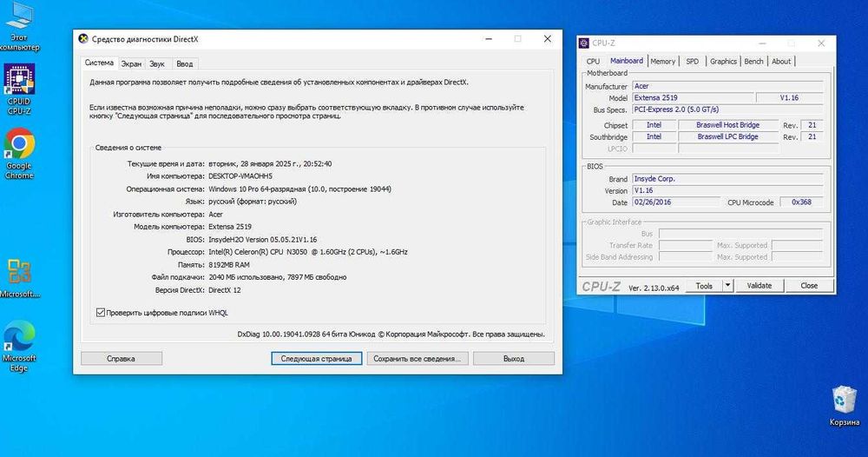Viewport: 868px width, 457px height.
Task: Select the Graphics tab in CPU-Z
Action: [x=723, y=62]
